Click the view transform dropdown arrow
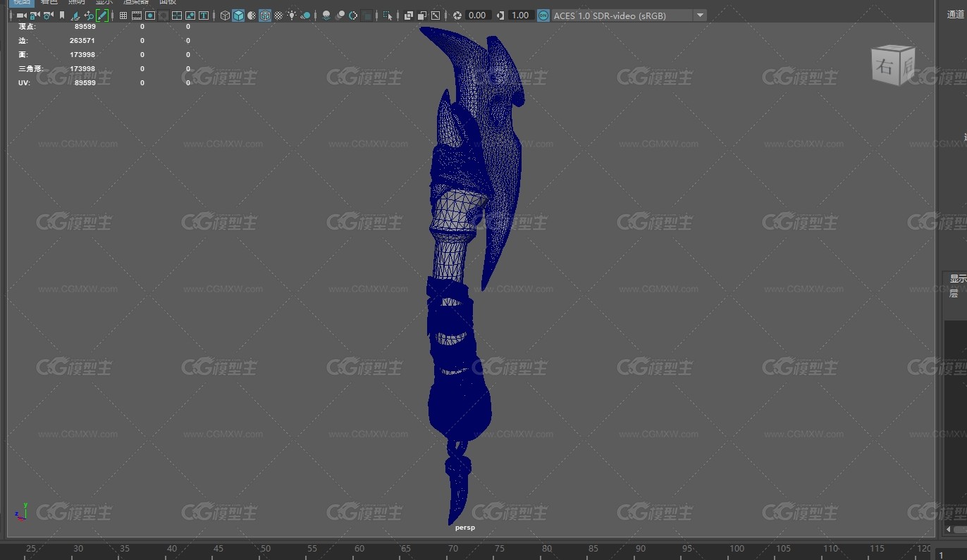Viewport: 967px width, 560px height. coord(699,15)
